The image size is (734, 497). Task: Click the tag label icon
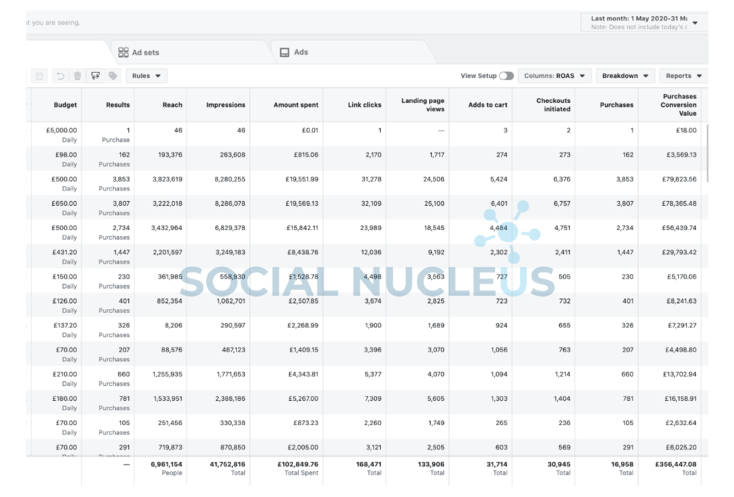pyautogui.click(x=113, y=76)
